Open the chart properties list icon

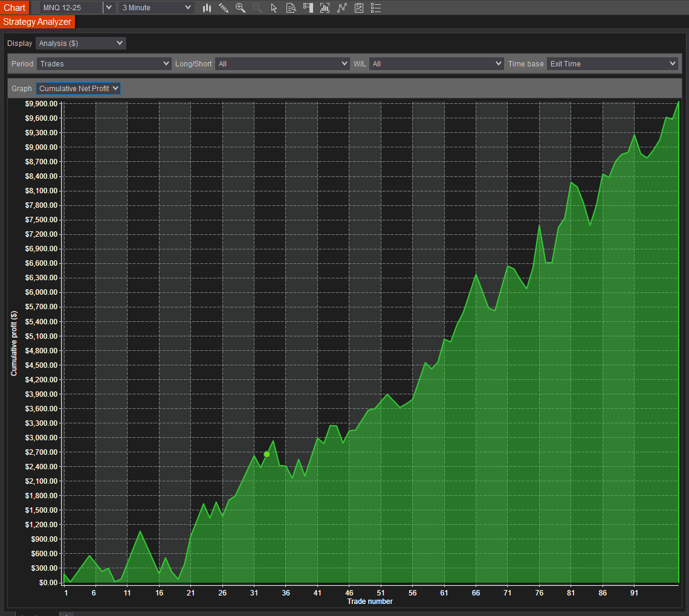click(x=376, y=8)
